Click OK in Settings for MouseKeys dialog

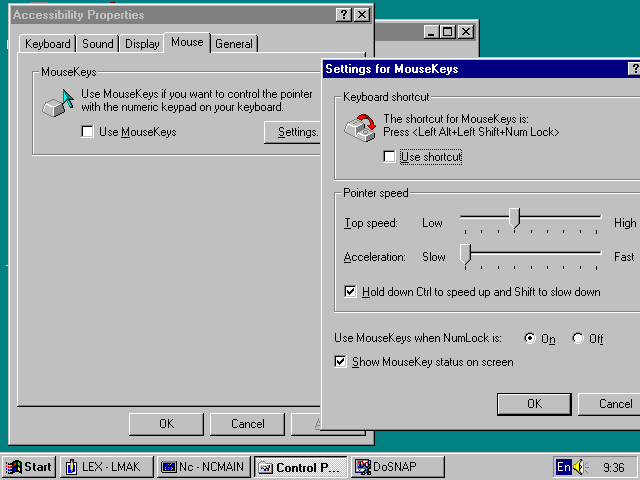point(534,404)
